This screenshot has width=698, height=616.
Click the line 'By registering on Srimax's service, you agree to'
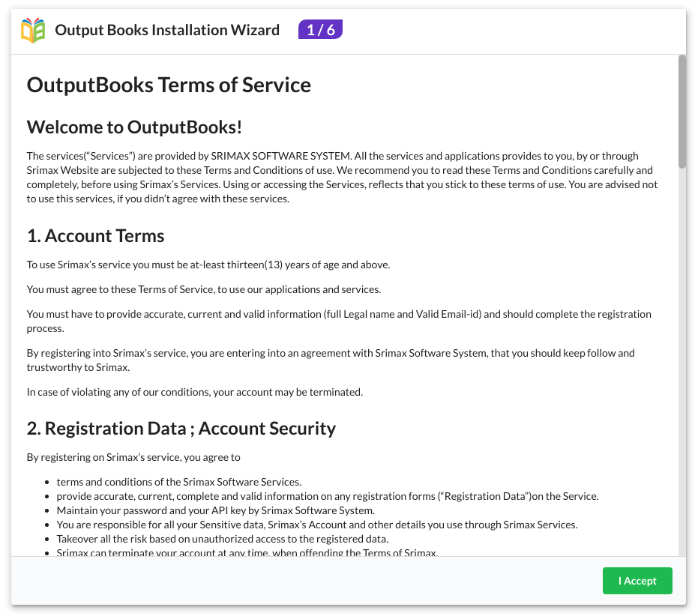pyautogui.click(x=133, y=458)
